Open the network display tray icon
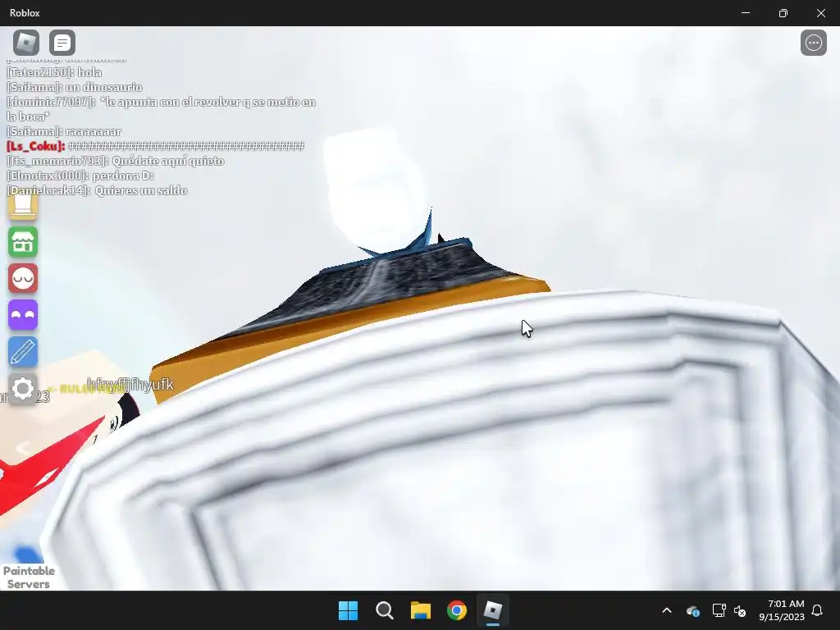Screen dimensions: 840x630 tap(719, 610)
